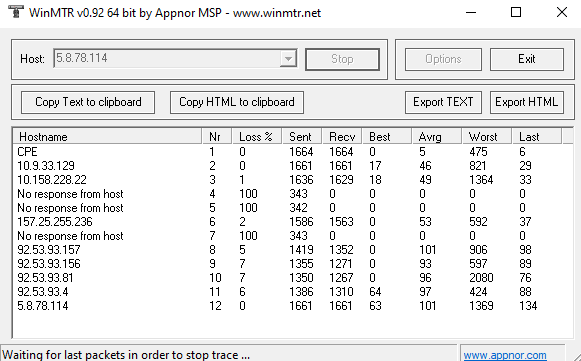Click the status bar message text
581x361 pixels.
tap(126, 355)
